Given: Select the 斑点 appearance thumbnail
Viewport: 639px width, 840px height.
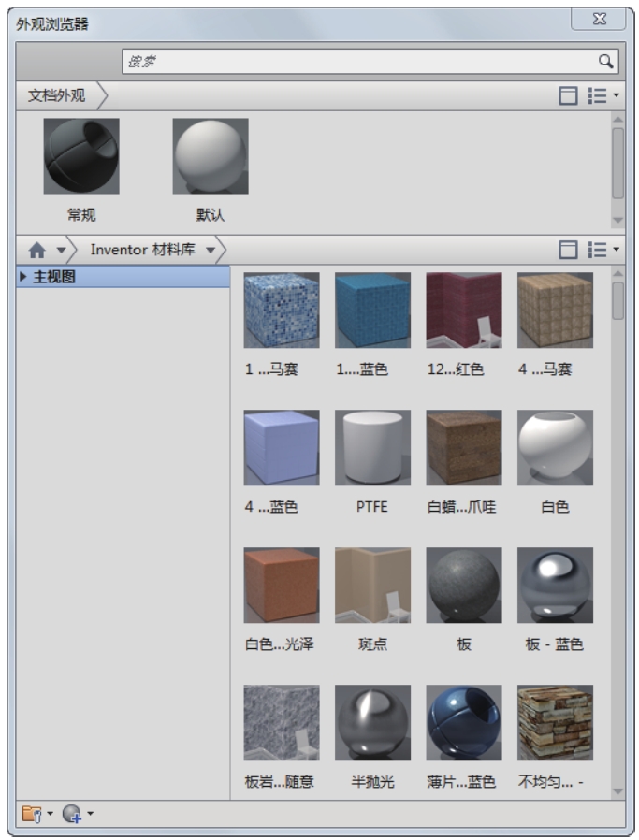Looking at the screenshot, I should point(372,585).
